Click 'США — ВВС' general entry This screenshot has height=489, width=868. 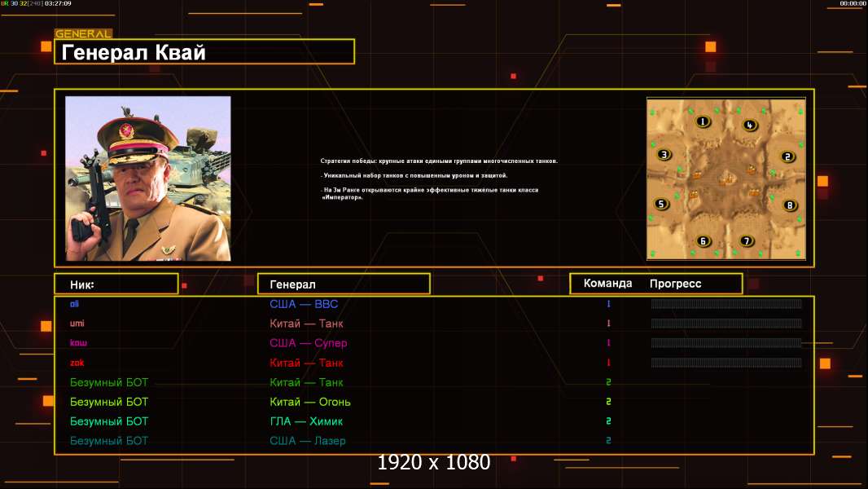(x=304, y=304)
